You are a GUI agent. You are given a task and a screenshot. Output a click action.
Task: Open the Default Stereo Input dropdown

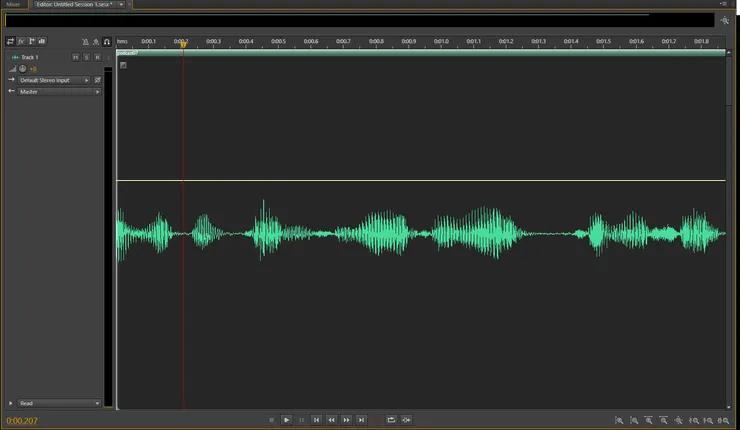55,80
